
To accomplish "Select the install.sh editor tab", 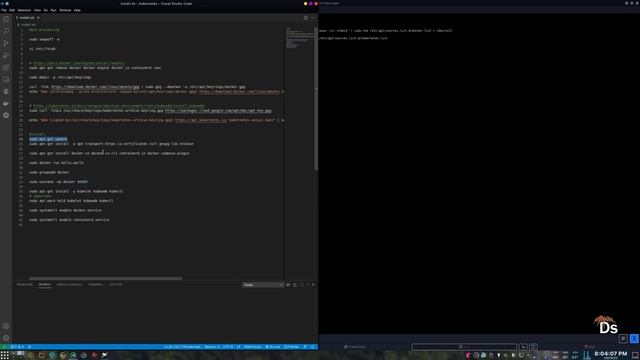I will [x=27, y=18].
